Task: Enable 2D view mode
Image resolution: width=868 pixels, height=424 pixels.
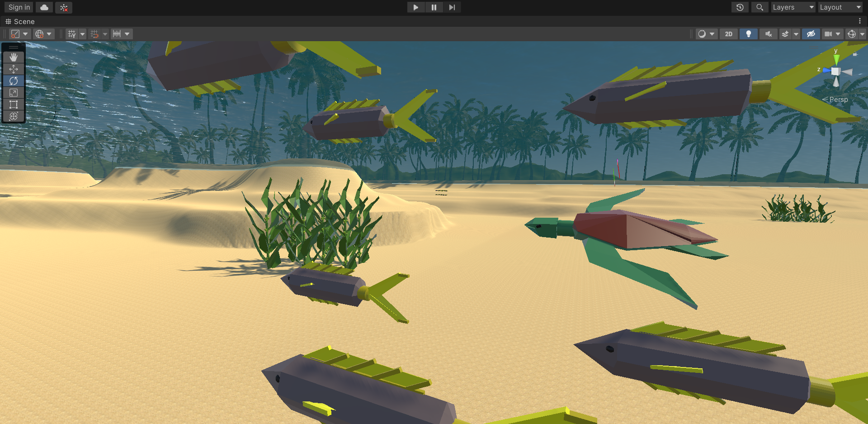Action: (x=728, y=34)
